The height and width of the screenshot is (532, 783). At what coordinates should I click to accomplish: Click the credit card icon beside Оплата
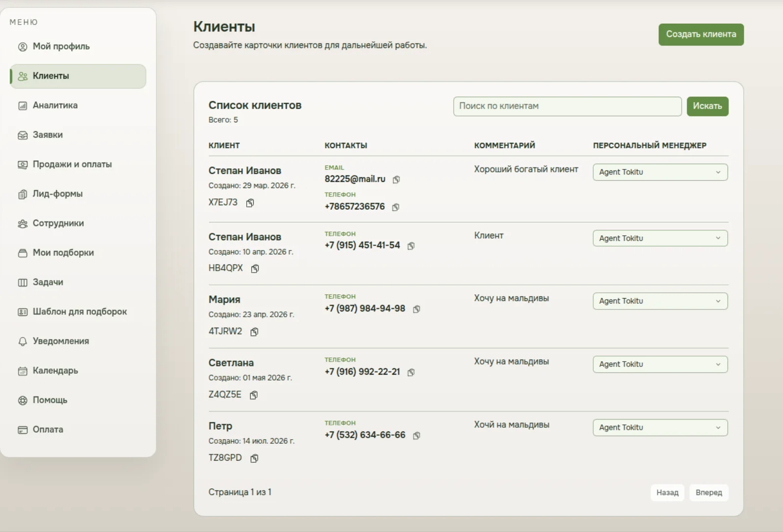click(23, 430)
